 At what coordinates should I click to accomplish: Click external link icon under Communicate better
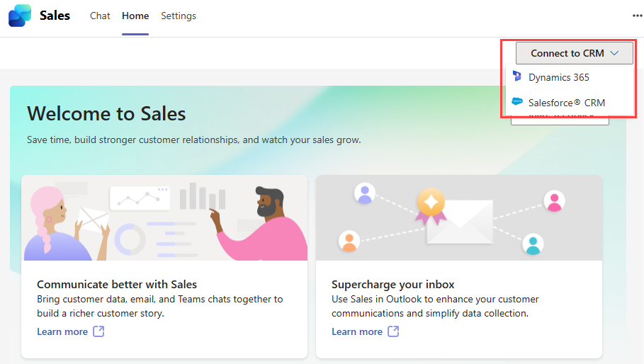pos(98,331)
